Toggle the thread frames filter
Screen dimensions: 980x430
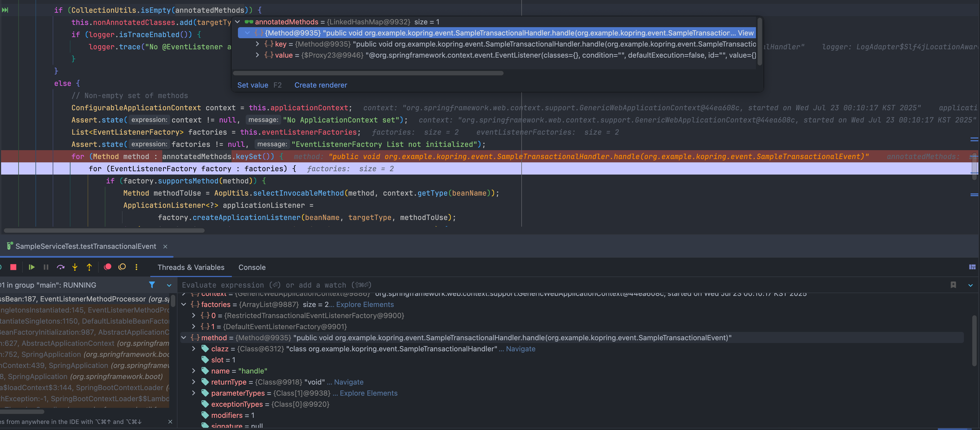pyautogui.click(x=152, y=285)
